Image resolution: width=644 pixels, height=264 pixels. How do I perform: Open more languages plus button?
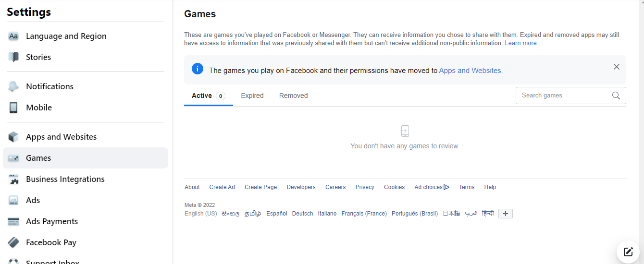coord(506,214)
